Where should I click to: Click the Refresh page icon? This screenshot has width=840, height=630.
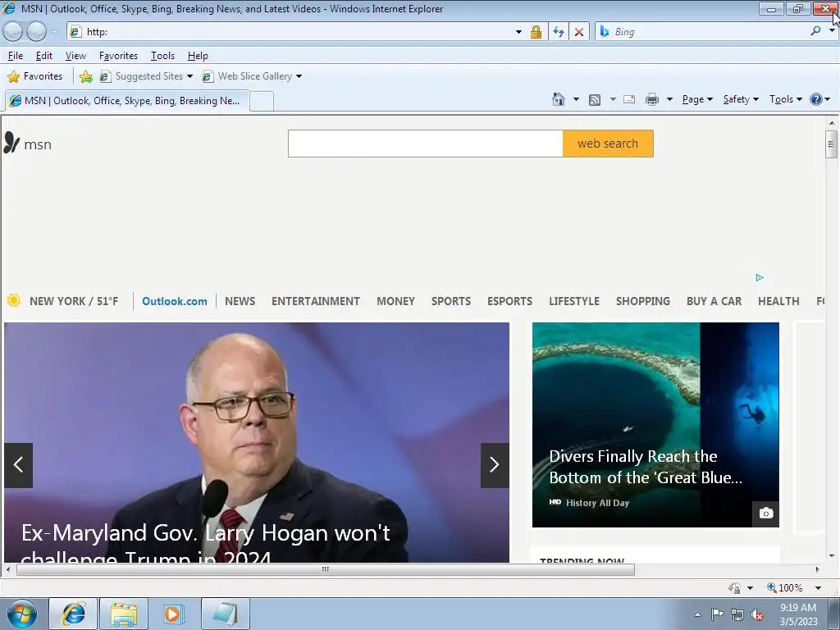pyautogui.click(x=558, y=32)
